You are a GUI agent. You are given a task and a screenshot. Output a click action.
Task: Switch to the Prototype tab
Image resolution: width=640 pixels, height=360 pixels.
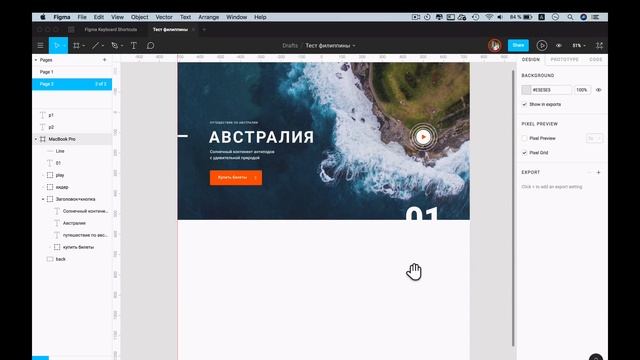tap(564, 60)
